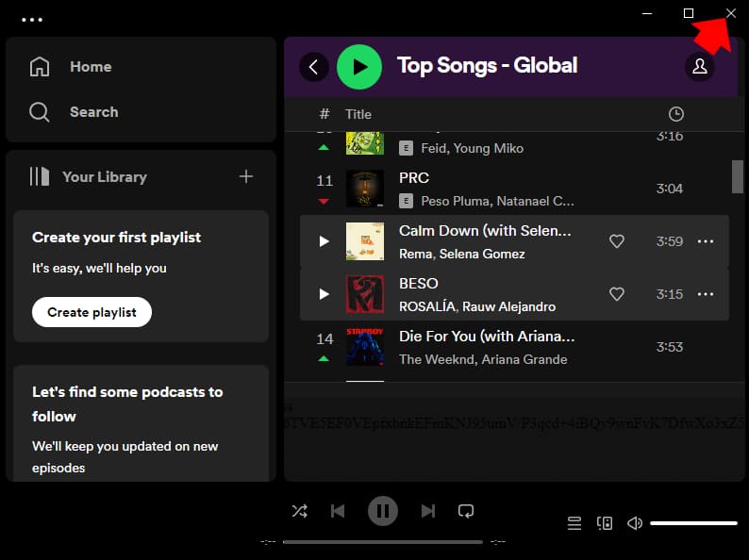Open the user profile icon
749x560 pixels.
(700, 66)
